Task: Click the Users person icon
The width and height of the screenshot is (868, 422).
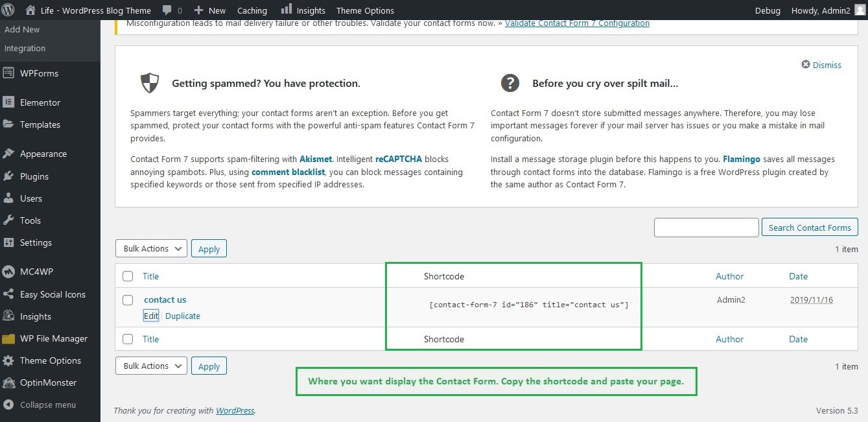Action: coord(8,198)
